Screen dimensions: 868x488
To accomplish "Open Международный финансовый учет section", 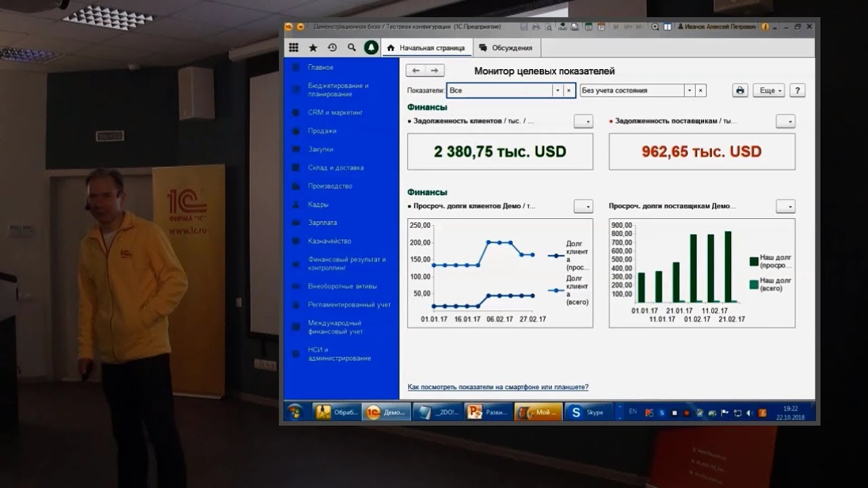I will pos(335,327).
